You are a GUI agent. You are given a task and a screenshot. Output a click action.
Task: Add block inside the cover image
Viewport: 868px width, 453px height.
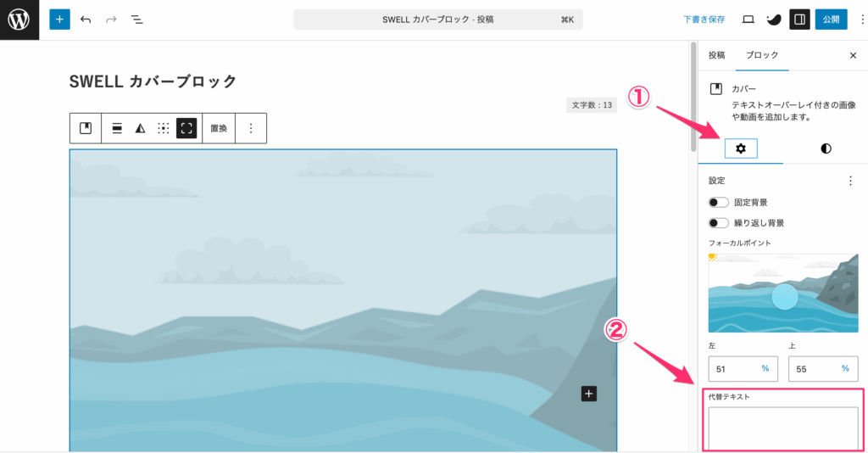pos(588,394)
